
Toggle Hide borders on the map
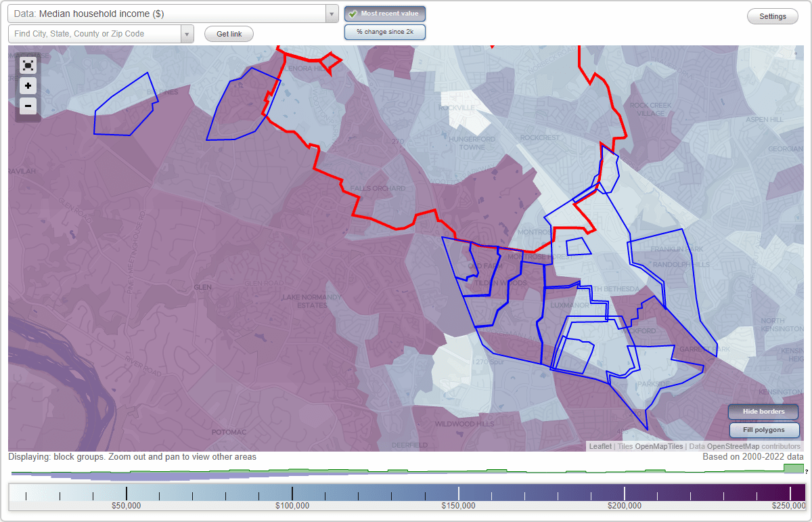(763, 412)
